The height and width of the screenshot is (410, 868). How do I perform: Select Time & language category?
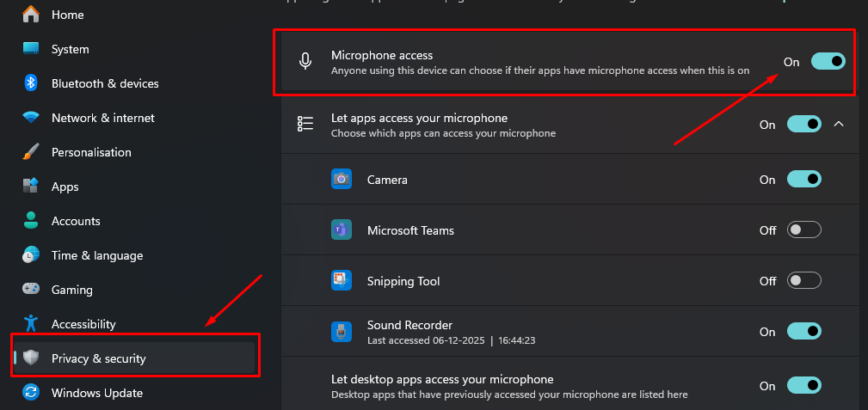[97, 255]
